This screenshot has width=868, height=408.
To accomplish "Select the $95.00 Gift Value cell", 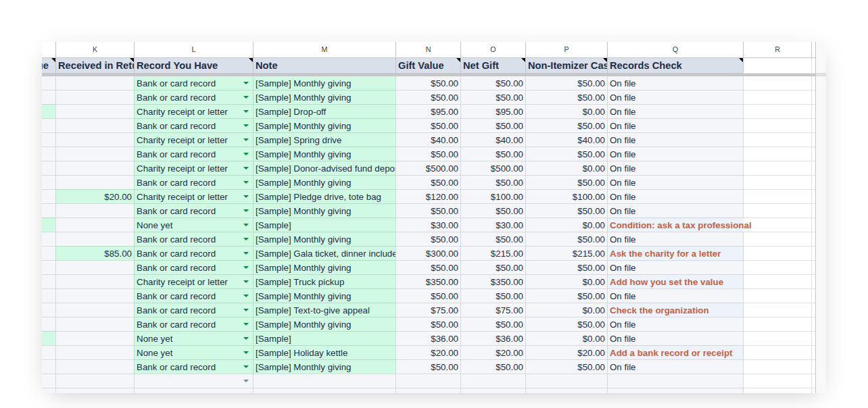I will tap(428, 112).
